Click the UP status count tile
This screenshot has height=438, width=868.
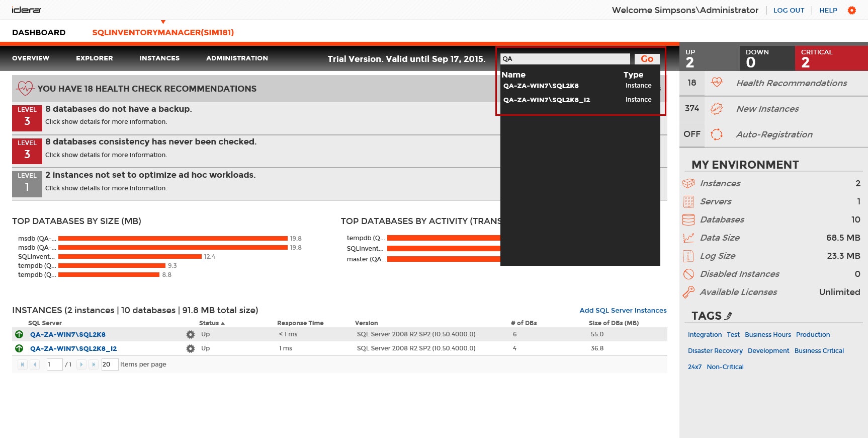709,58
